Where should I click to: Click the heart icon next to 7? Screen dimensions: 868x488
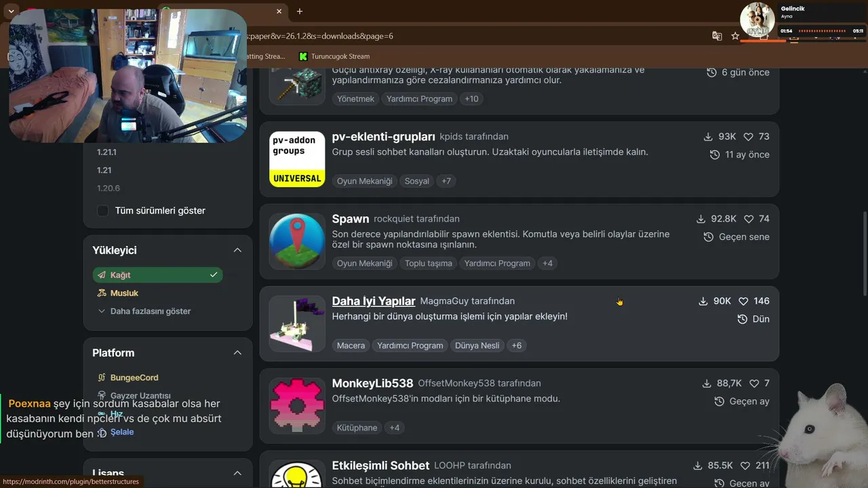point(754,384)
